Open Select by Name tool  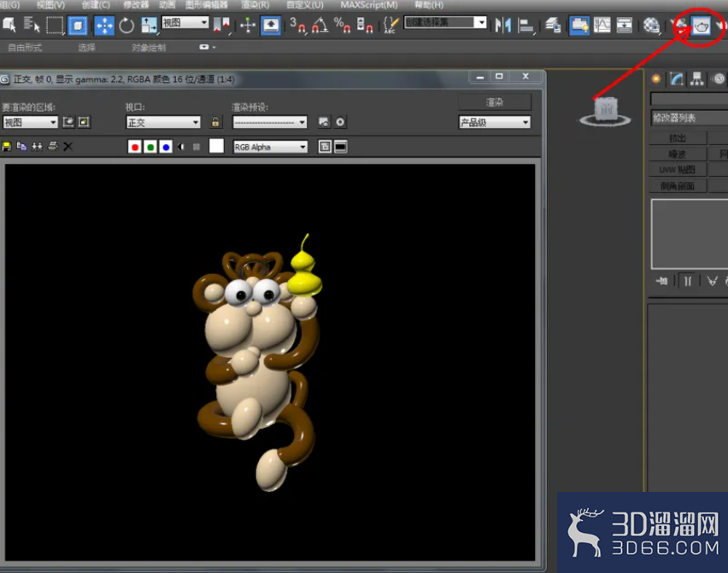click(x=32, y=25)
